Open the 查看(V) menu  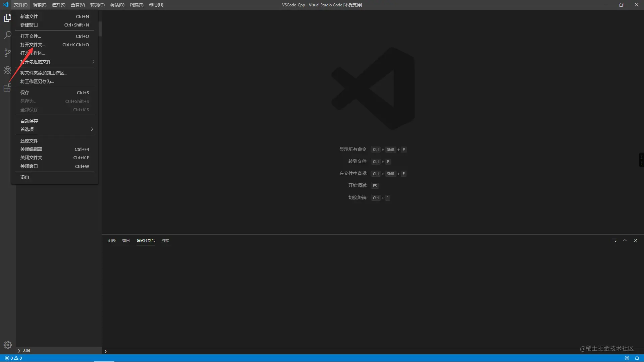78,5
